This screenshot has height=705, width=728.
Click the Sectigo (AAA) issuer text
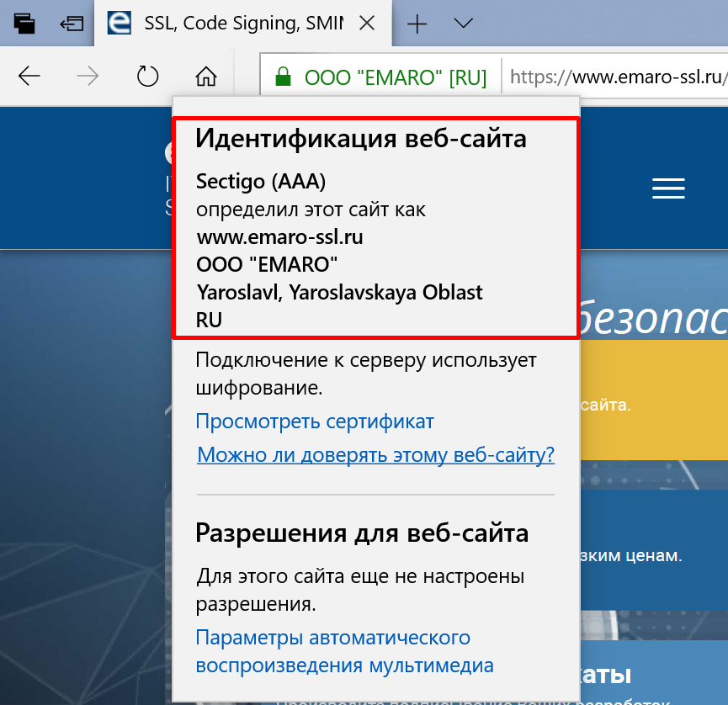(261, 182)
